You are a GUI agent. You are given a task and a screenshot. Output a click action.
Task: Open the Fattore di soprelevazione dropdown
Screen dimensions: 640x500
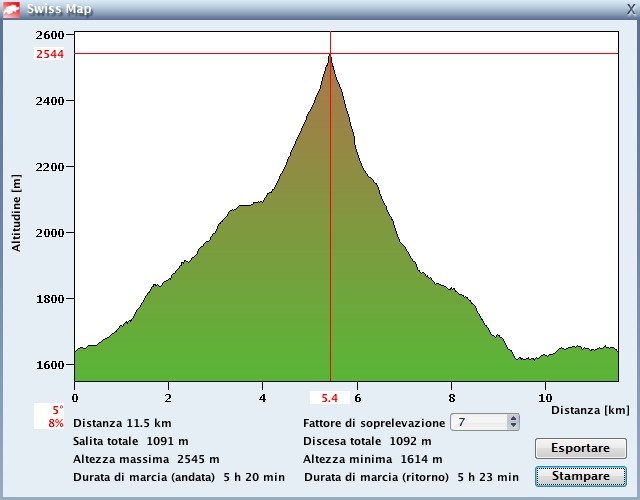coord(484,423)
